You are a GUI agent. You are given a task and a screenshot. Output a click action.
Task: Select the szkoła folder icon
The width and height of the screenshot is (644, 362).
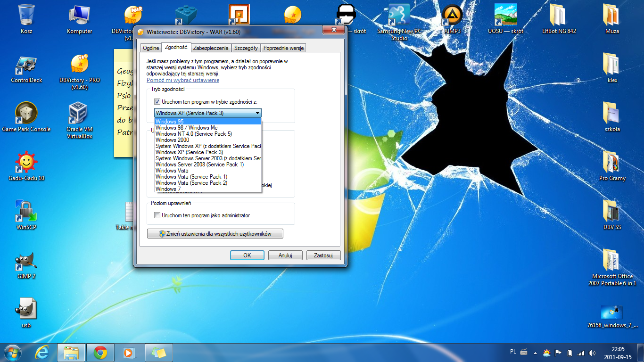point(612,117)
